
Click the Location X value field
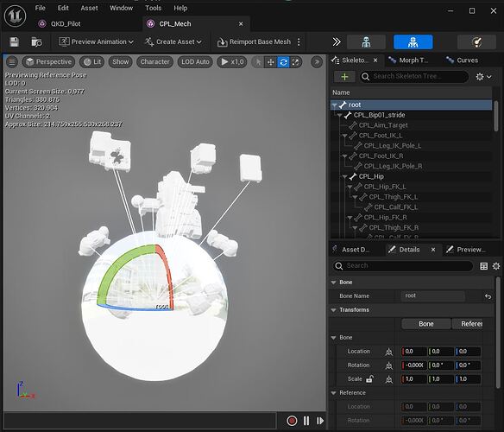tap(414, 352)
